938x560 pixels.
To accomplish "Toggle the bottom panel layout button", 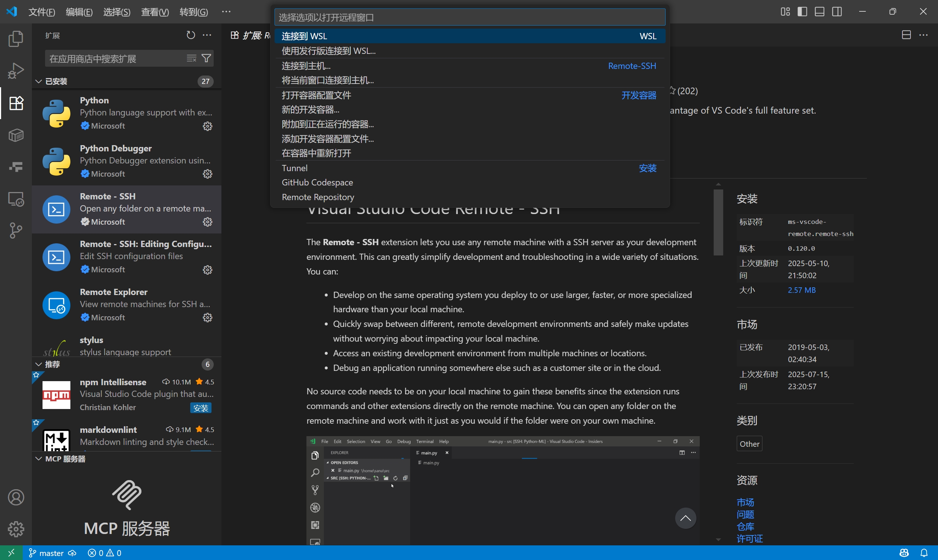I will click(819, 12).
